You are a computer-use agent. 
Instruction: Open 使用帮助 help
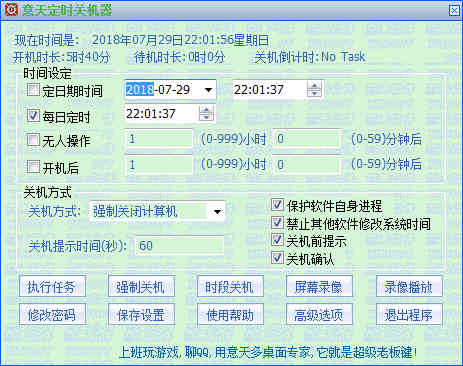pos(230,314)
